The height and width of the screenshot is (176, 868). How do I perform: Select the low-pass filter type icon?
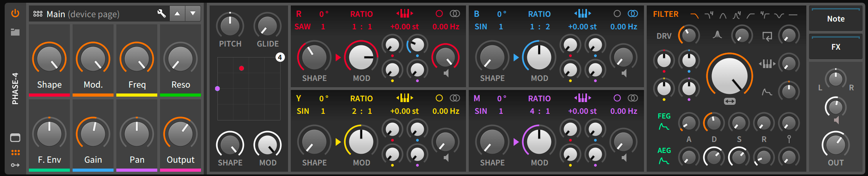[694, 15]
